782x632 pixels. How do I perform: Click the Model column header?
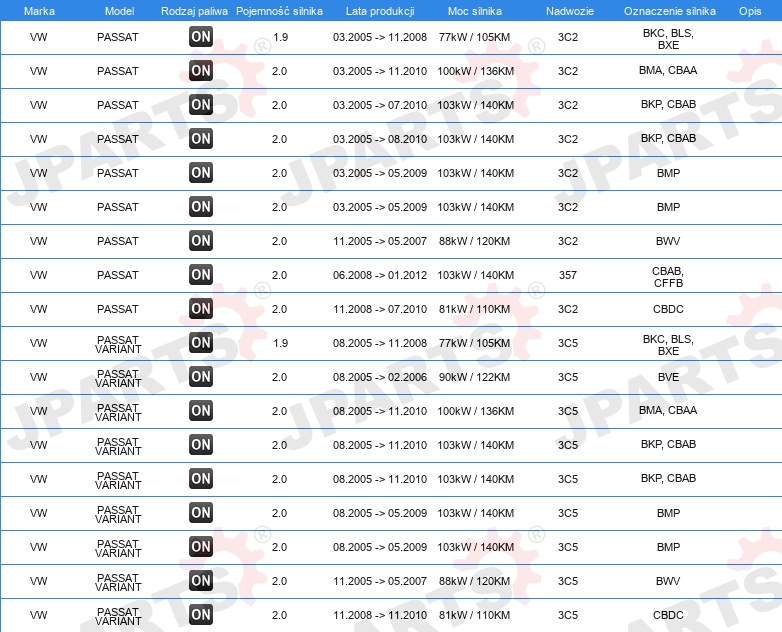coord(119,11)
